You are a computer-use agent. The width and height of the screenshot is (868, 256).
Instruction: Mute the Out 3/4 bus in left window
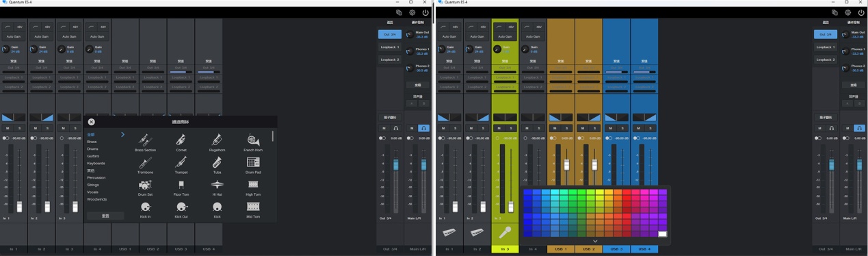point(384,128)
